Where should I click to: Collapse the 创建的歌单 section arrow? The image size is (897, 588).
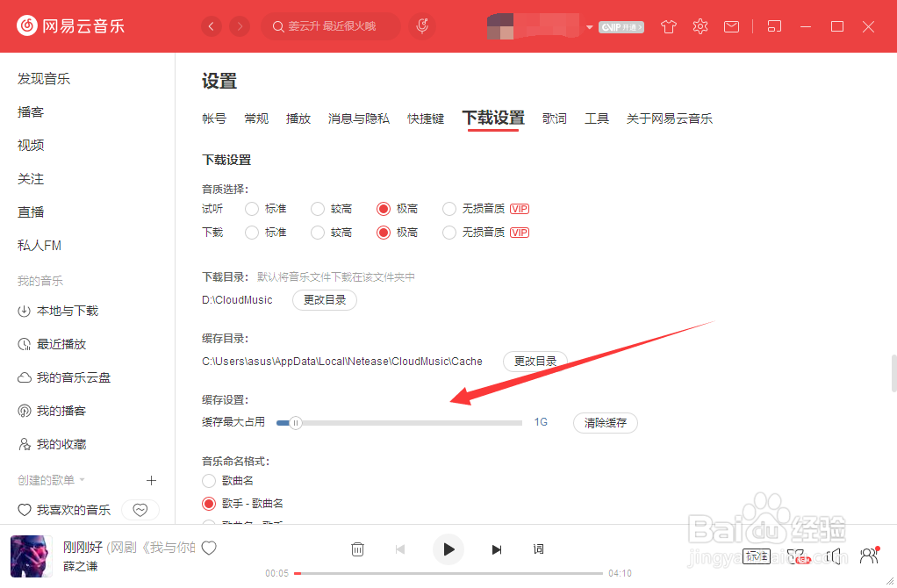coord(82,480)
